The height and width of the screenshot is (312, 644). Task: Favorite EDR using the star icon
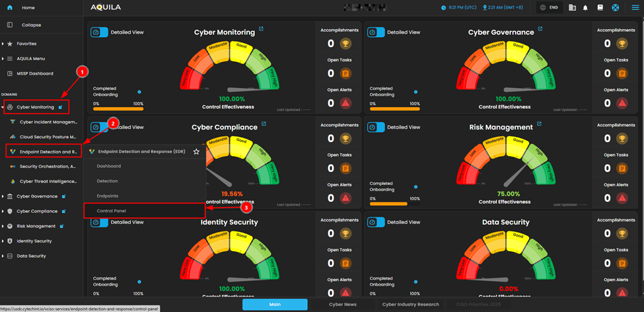point(196,151)
